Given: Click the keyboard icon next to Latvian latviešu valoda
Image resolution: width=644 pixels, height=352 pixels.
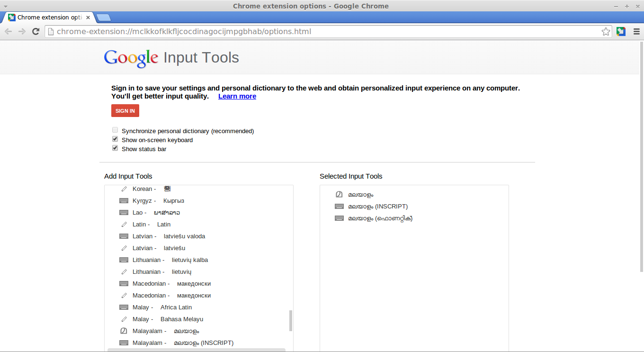Looking at the screenshot, I should click(x=124, y=236).
